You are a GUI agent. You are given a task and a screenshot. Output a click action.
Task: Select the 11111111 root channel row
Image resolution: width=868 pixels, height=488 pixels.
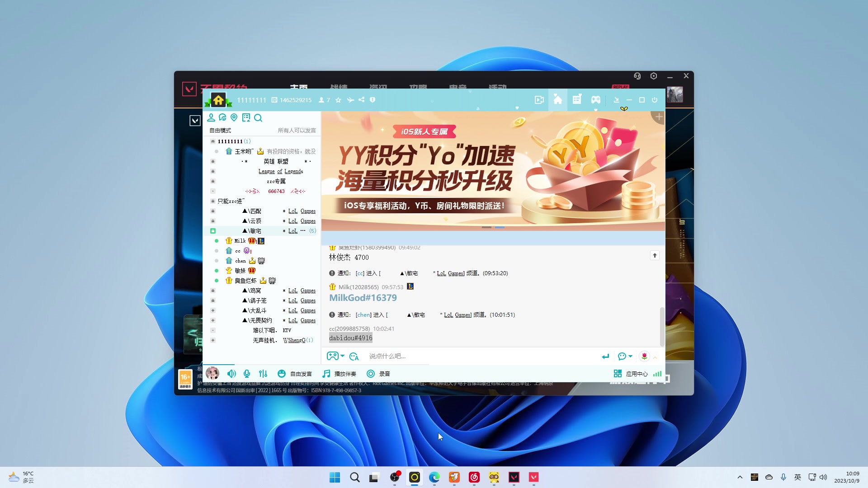262,141
